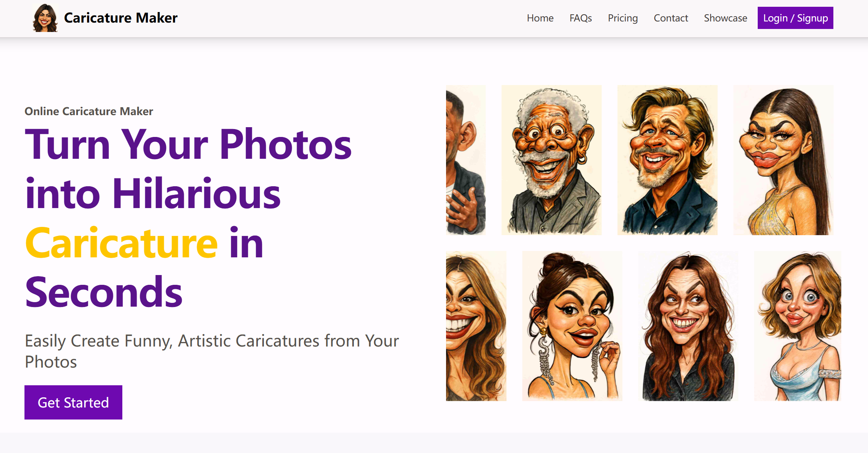This screenshot has height=453, width=868.
Task: Click the yellow "Caricature" word in headline
Action: (x=121, y=243)
